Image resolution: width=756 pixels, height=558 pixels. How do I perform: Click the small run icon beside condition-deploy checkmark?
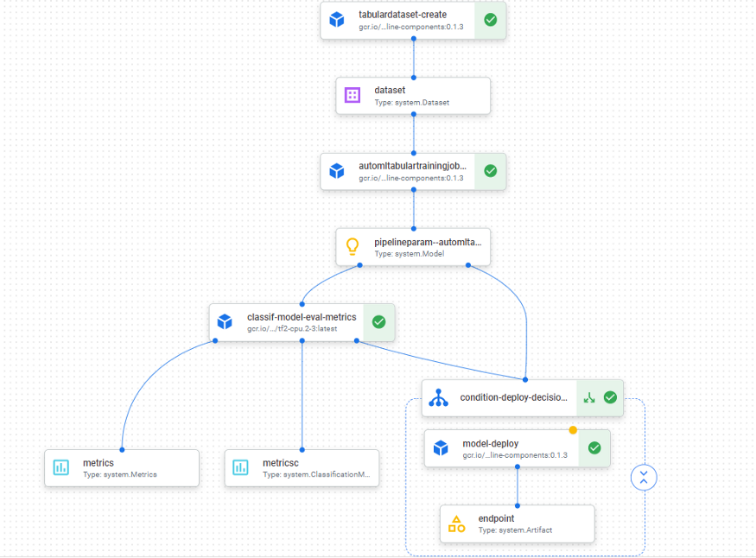[x=588, y=397]
